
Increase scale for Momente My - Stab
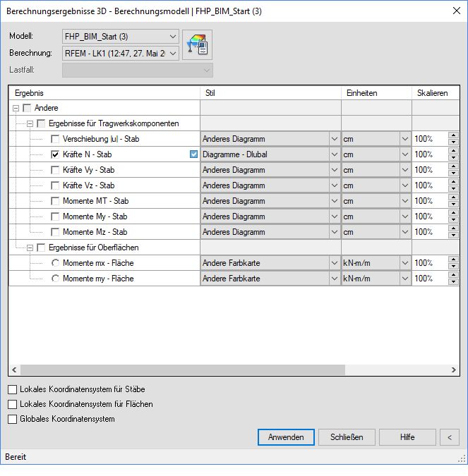453,213
